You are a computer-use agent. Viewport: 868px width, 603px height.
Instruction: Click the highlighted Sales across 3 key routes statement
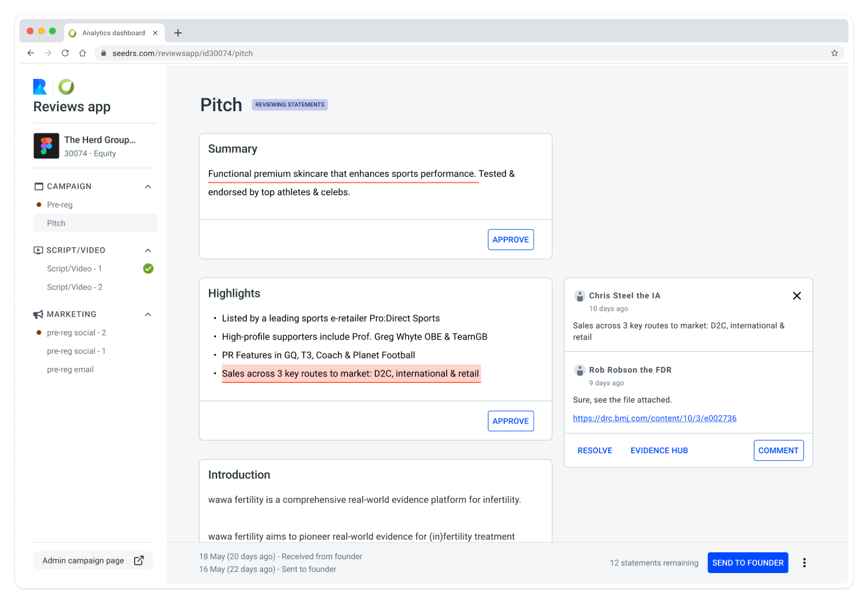pyautogui.click(x=351, y=373)
